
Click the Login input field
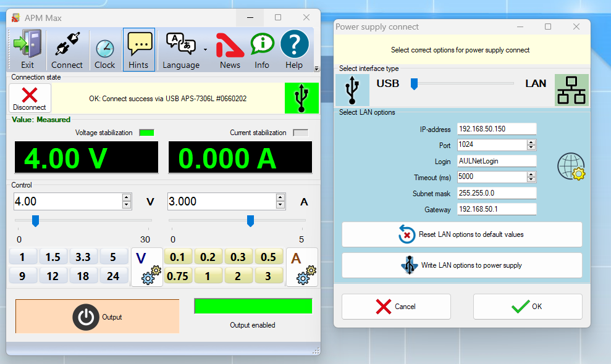pos(497,161)
